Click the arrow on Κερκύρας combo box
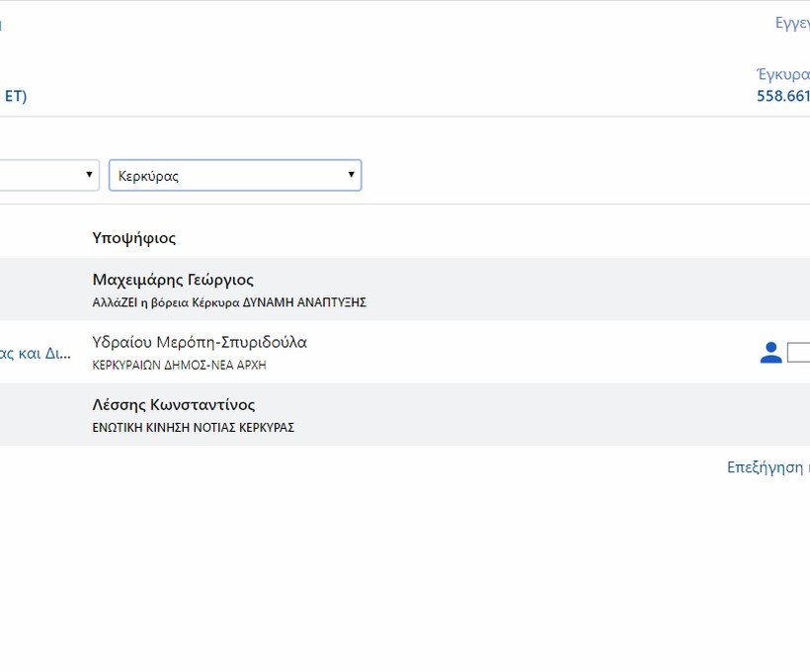The width and height of the screenshot is (810, 672). pos(350,176)
